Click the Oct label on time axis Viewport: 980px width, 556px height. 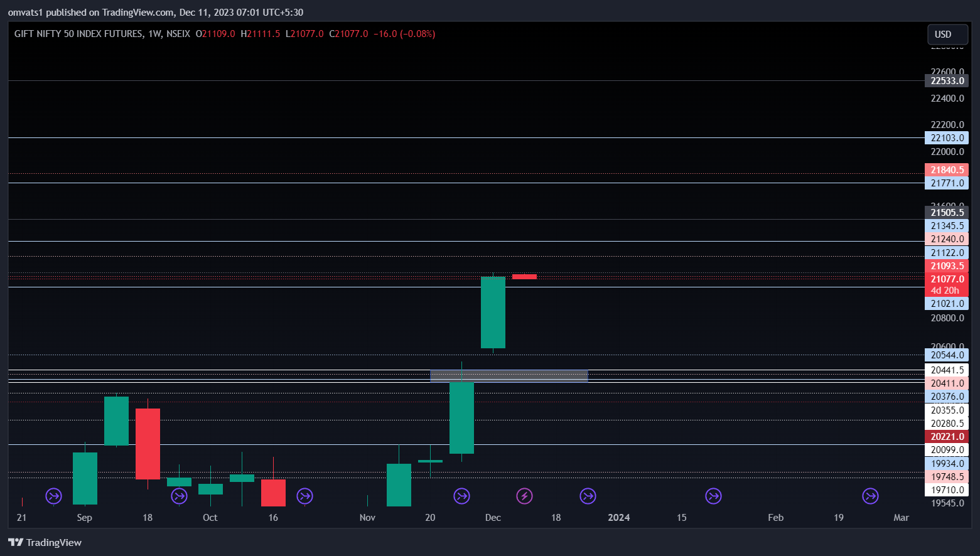point(210,518)
